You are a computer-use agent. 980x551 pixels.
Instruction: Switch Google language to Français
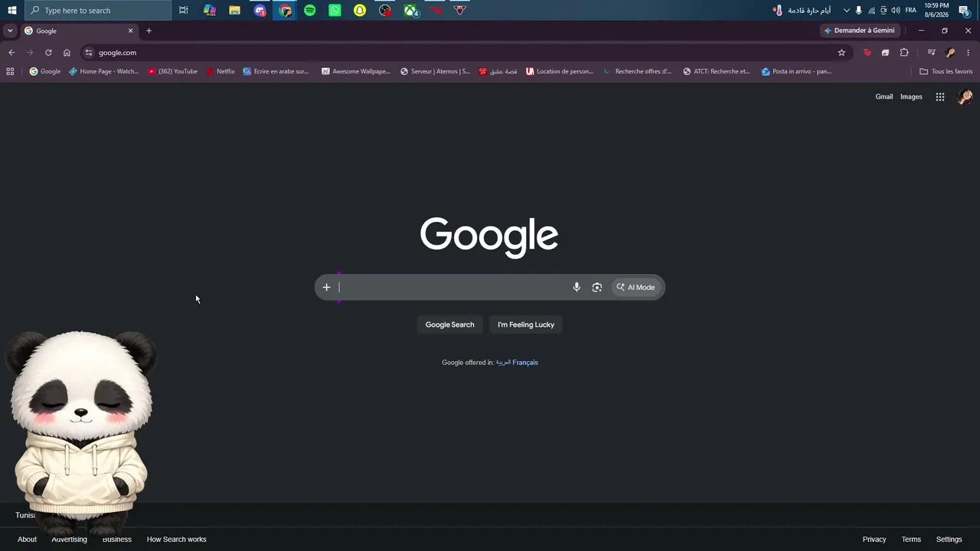pyautogui.click(x=525, y=363)
